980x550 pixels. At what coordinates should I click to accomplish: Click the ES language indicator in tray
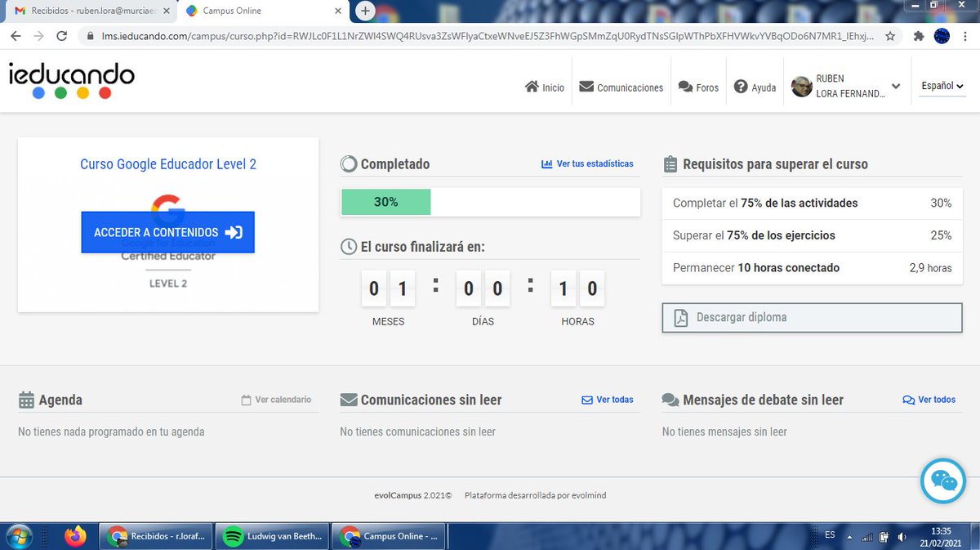[x=830, y=535]
